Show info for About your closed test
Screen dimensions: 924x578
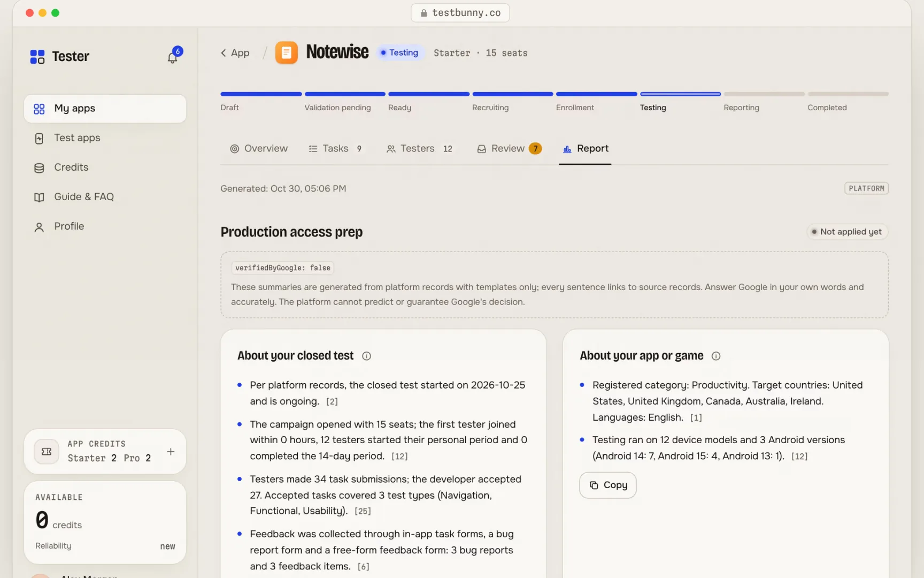[366, 356]
